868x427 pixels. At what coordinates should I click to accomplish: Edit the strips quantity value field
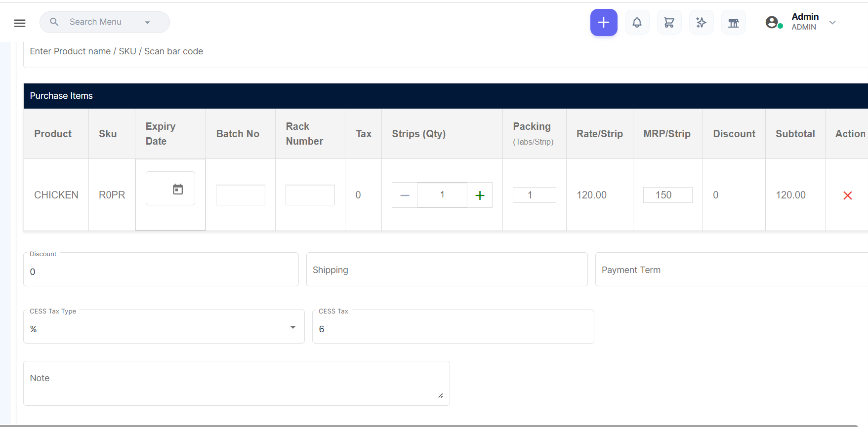tap(442, 195)
